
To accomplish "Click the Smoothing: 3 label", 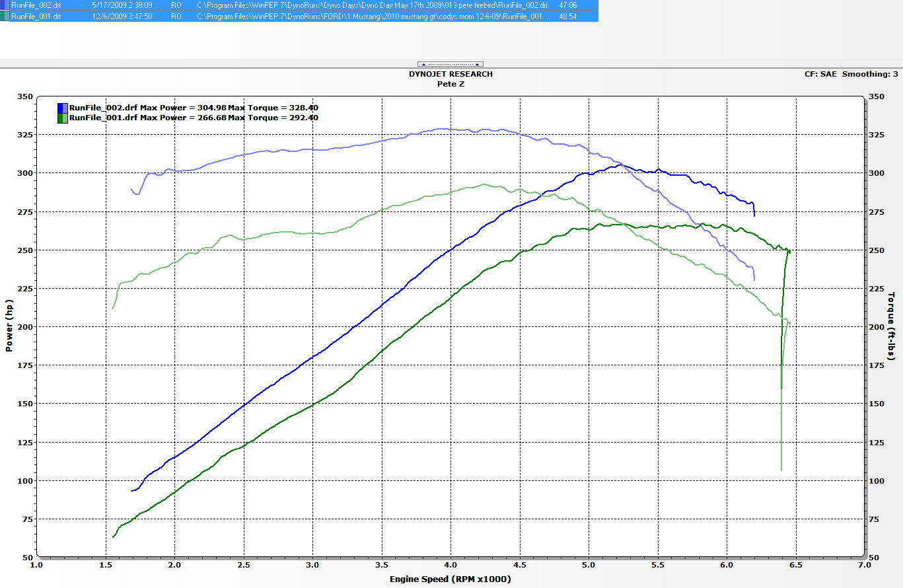I will 870,75.
